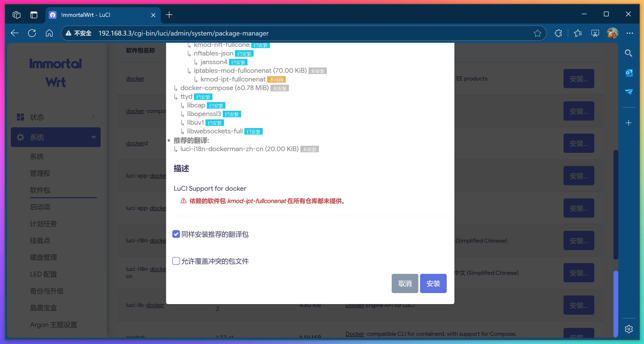This screenshot has height=344, width=644.
Task: Open the sidebar customize settings gear
Action: pyautogui.click(x=629, y=329)
